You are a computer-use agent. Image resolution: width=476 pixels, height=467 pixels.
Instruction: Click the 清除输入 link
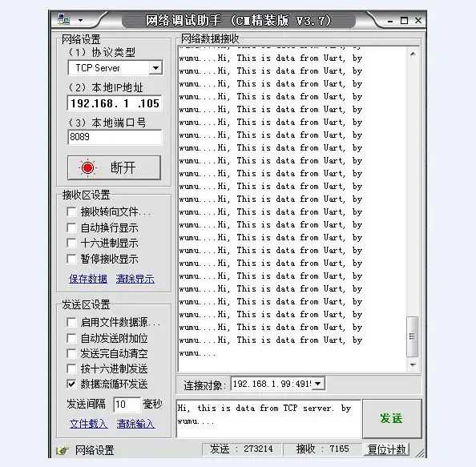coord(135,424)
